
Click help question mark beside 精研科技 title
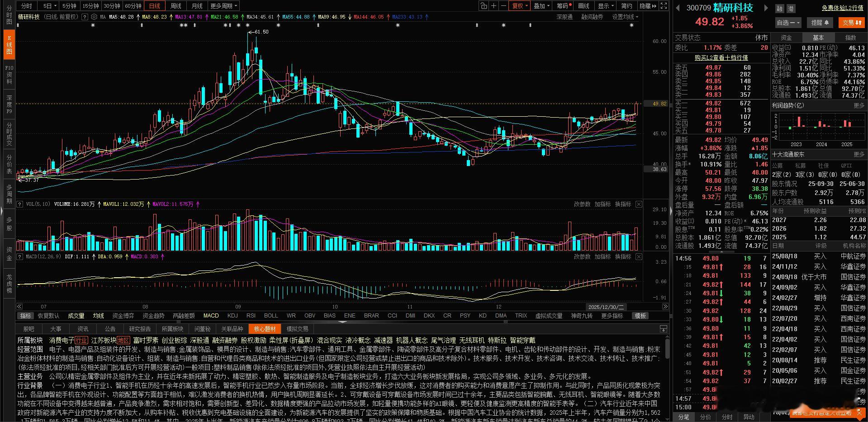pyautogui.click(x=84, y=17)
